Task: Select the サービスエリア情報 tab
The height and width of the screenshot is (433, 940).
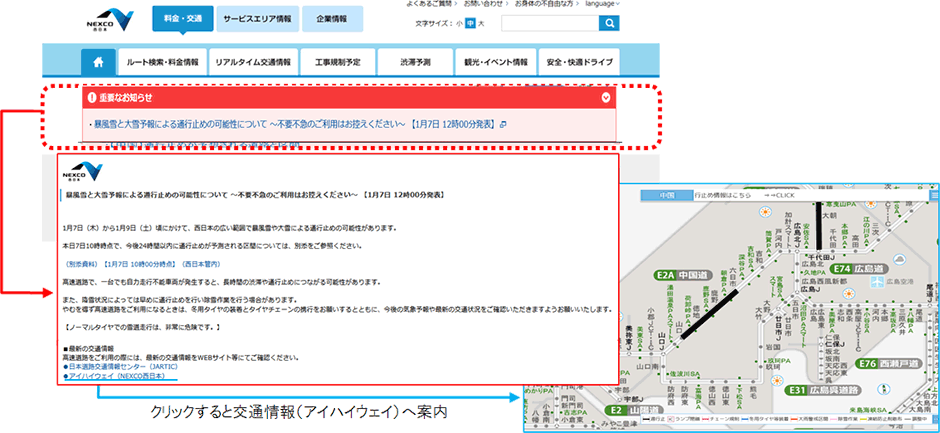Action: 257,19
